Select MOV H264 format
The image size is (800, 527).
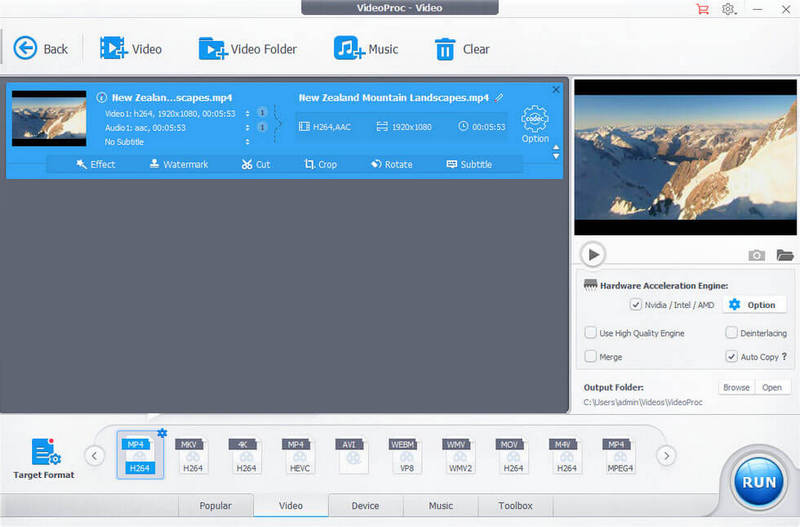coord(512,455)
